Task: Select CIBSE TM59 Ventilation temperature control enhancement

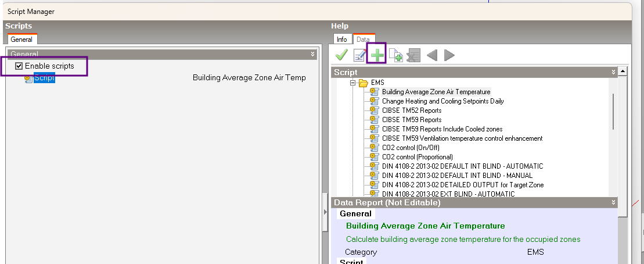Action: (x=462, y=138)
